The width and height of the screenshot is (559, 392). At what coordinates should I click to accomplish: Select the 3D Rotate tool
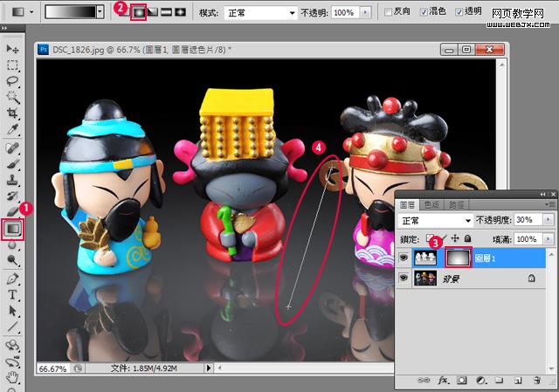coord(12,346)
